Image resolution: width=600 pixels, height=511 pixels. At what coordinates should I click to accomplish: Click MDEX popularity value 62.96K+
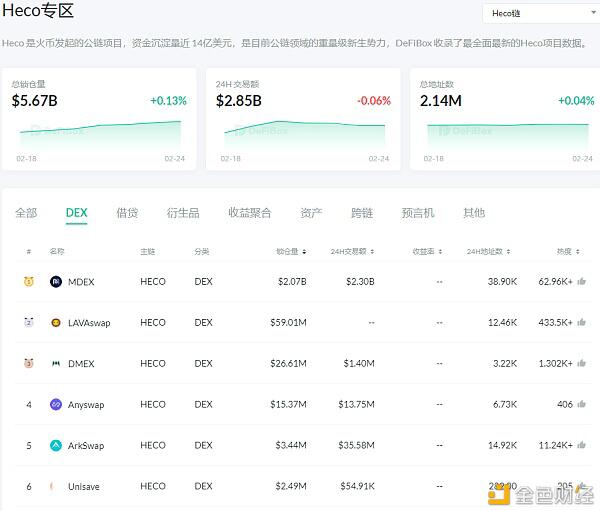click(556, 282)
